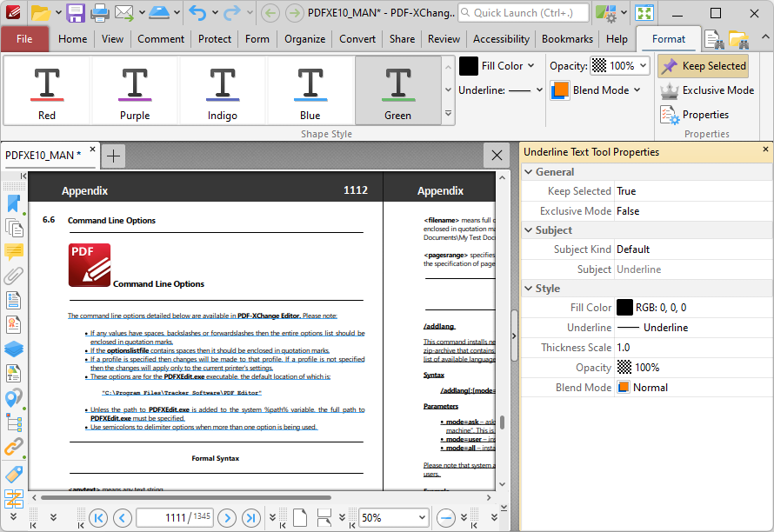The width and height of the screenshot is (774, 532).
Task: Switch to the Organize ribbon tab
Action: click(304, 39)
